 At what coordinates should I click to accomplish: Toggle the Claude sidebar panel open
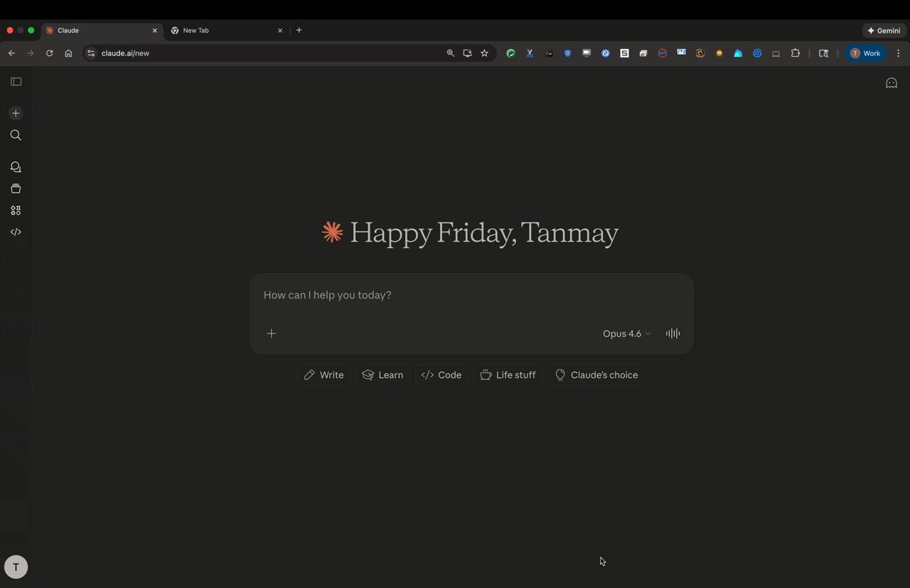pos(16,82)
